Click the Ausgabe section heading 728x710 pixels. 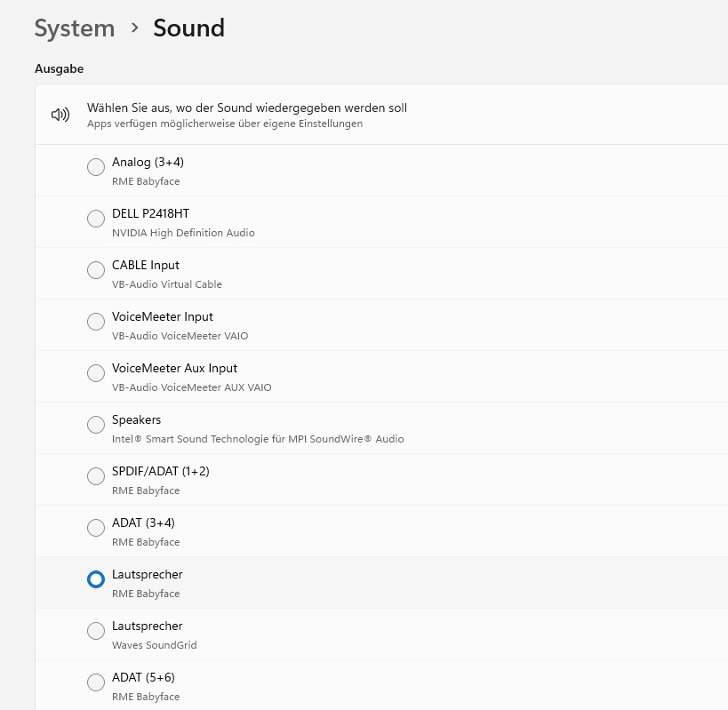tap(59, 68)
